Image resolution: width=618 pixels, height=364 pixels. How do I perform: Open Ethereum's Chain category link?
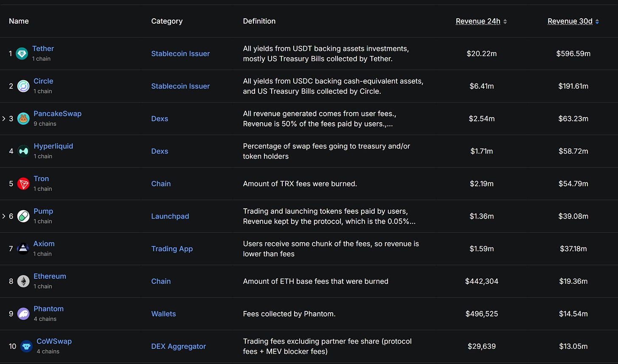coord(161,281)
